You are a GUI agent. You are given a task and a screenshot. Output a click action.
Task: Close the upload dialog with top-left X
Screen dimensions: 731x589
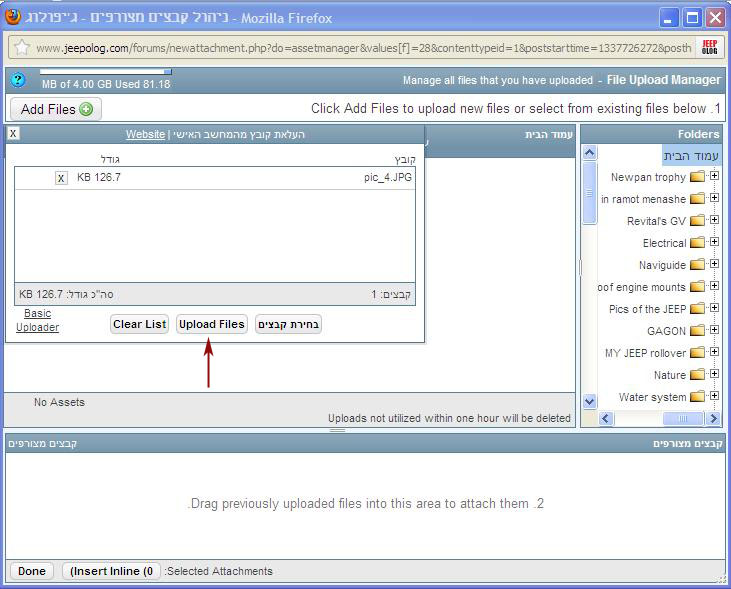pyautogui.click(x=12, y=133)
